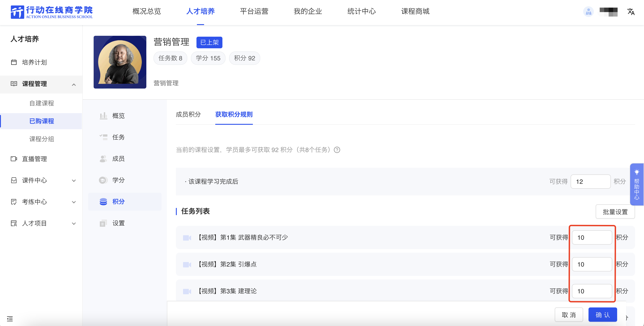Open the 课程商城 top menu
644x326 pixels.
pos(415,11)
